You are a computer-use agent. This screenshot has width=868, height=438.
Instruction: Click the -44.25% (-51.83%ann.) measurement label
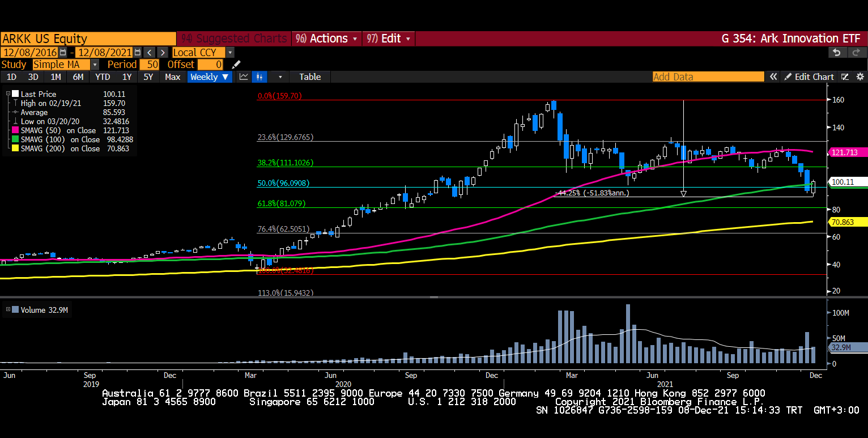pos(592,193)
